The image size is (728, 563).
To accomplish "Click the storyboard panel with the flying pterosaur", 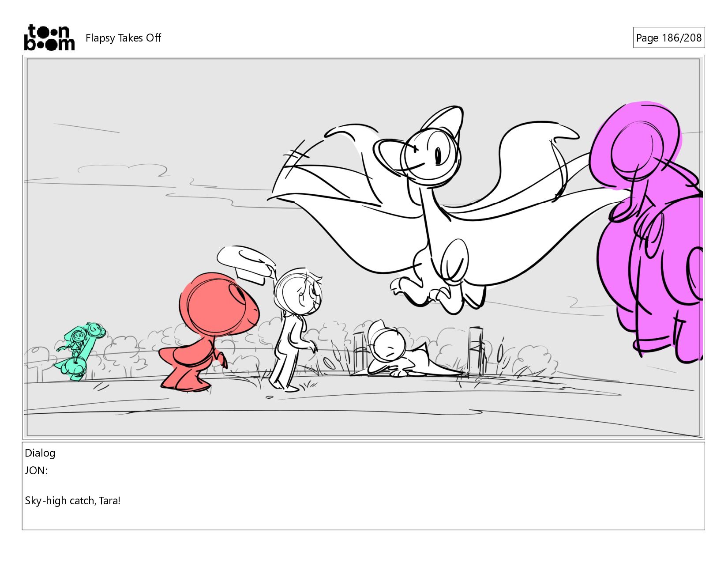I will click(x=363, y=247).
